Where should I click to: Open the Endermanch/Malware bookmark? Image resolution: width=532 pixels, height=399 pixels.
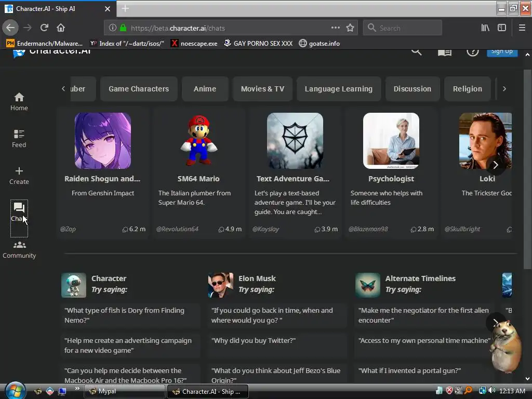click(x=45, y=44)
